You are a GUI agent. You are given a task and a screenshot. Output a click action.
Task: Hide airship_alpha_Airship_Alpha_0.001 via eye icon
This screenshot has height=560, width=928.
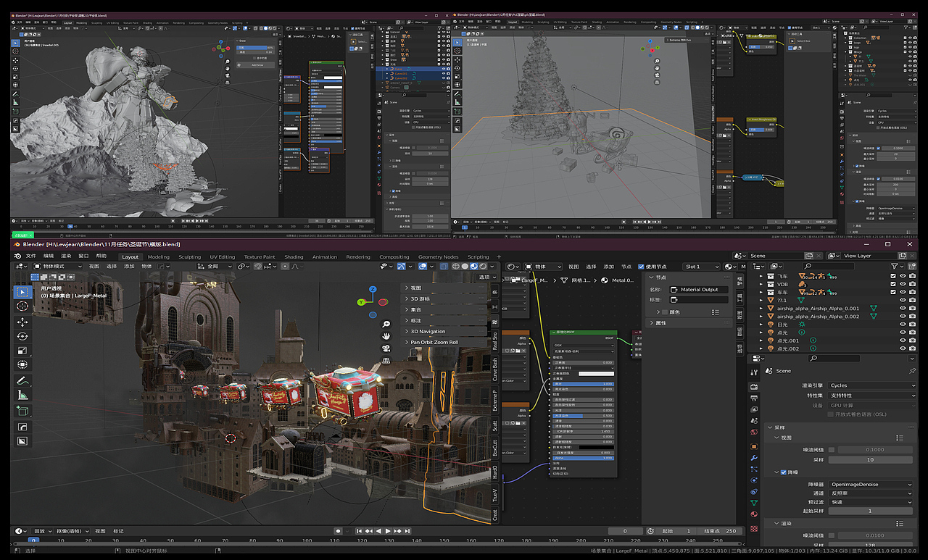(903, 308)
